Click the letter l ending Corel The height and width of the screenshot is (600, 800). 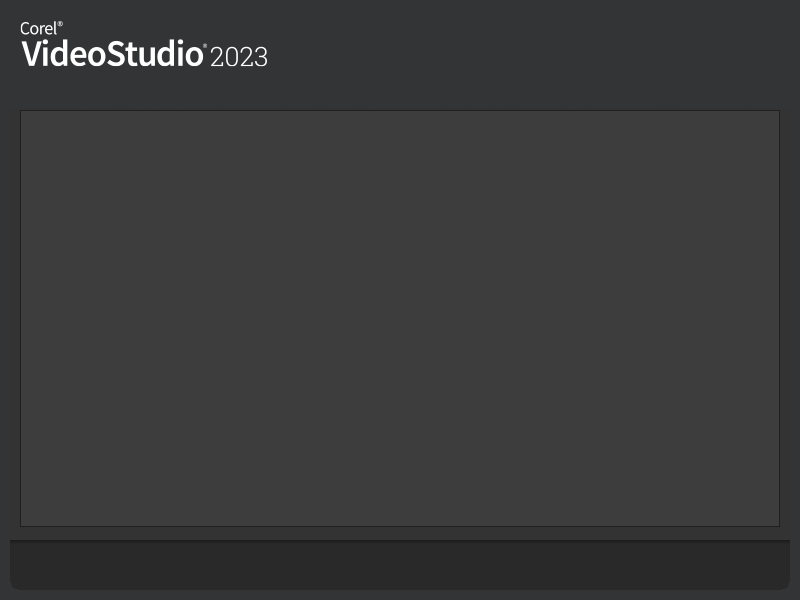[x=54, y=29]
